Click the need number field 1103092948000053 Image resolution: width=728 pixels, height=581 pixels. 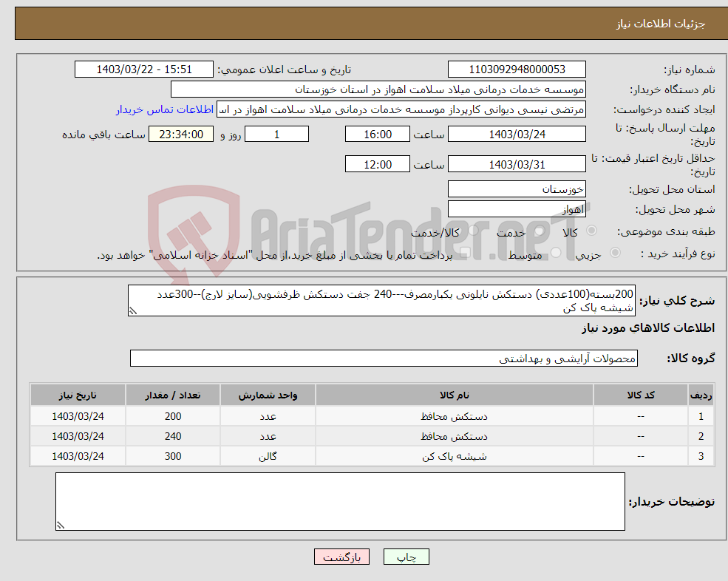517,69
